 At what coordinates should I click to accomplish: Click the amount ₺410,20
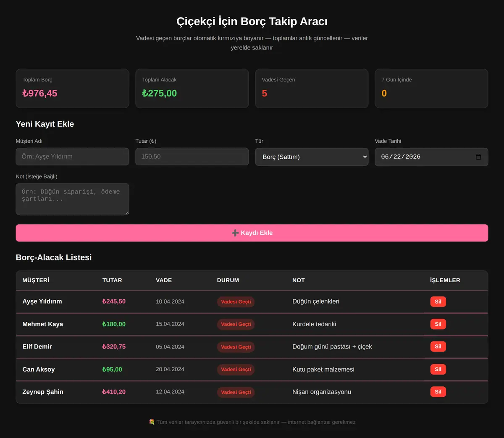tap(114, 392)
